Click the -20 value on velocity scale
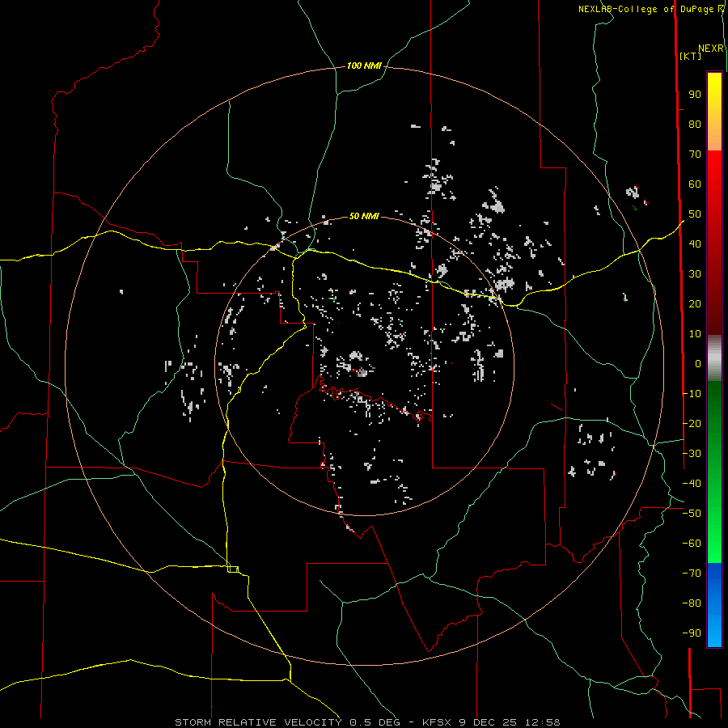Screen dimensions: 728x728 [x=692, y=424]
